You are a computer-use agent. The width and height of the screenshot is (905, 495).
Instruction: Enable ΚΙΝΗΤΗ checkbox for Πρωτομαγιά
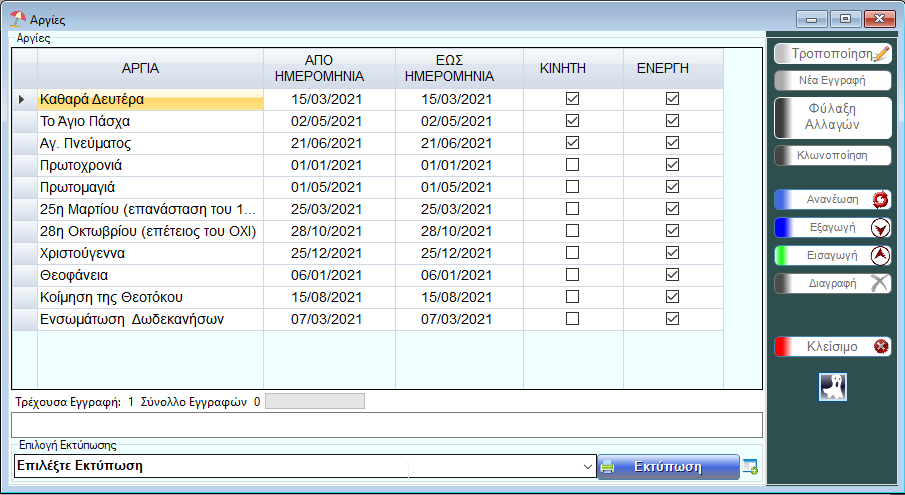[573, 187]
